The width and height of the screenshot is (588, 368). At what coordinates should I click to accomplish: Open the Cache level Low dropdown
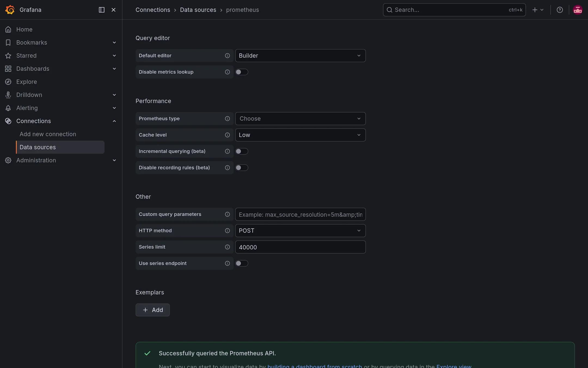(300, 135)
